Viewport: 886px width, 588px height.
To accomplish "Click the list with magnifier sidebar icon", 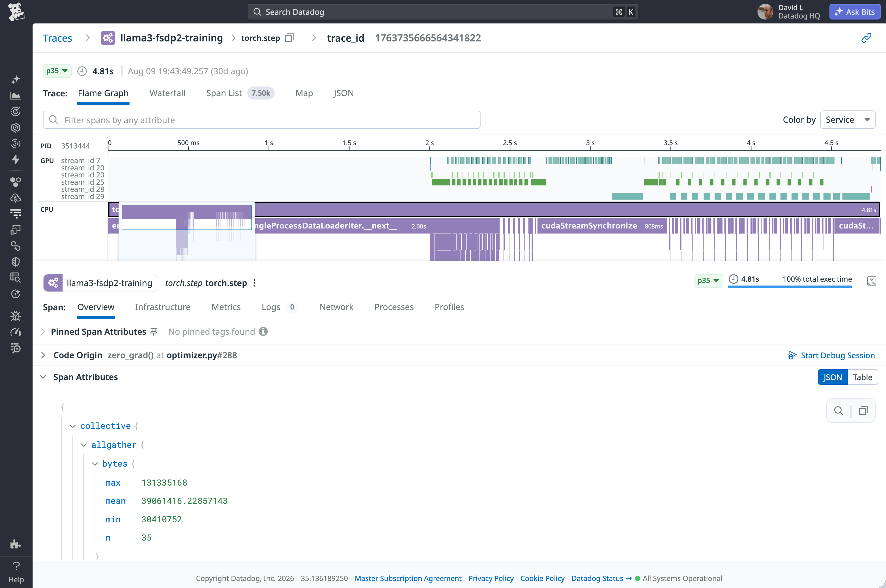I will tap(16, 348).
